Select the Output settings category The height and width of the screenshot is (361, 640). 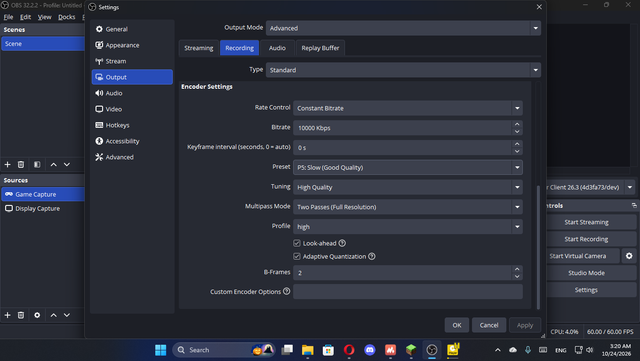point(132,77)
